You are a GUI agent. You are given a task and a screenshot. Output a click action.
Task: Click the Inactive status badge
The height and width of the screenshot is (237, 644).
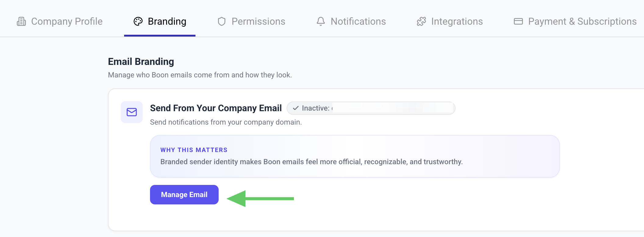(x=371, y=108)
